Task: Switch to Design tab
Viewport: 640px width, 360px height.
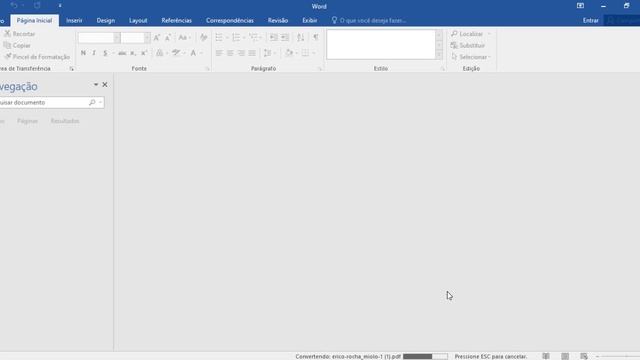Action: (x=106, y=20)
